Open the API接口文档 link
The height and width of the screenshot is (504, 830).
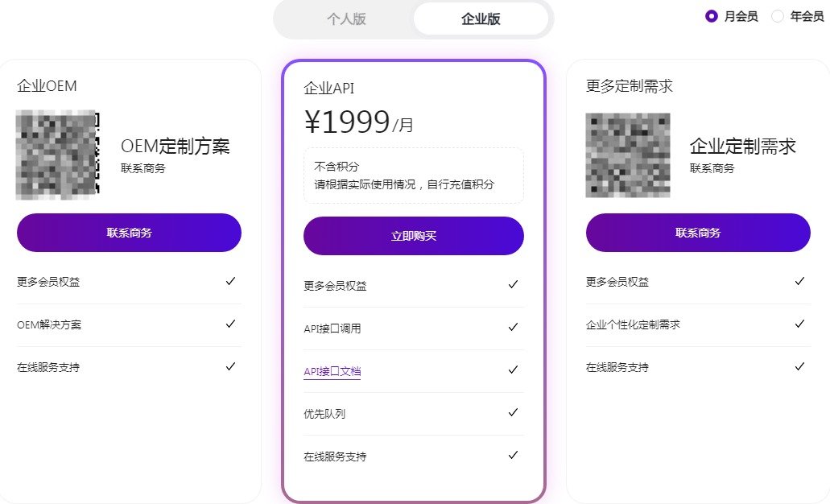point(332,372)
